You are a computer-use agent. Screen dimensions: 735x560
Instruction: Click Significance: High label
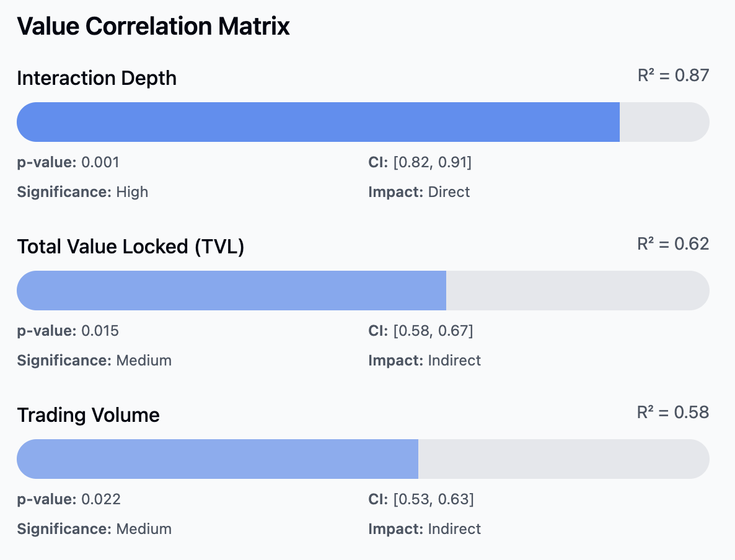(x=82, y=191)
